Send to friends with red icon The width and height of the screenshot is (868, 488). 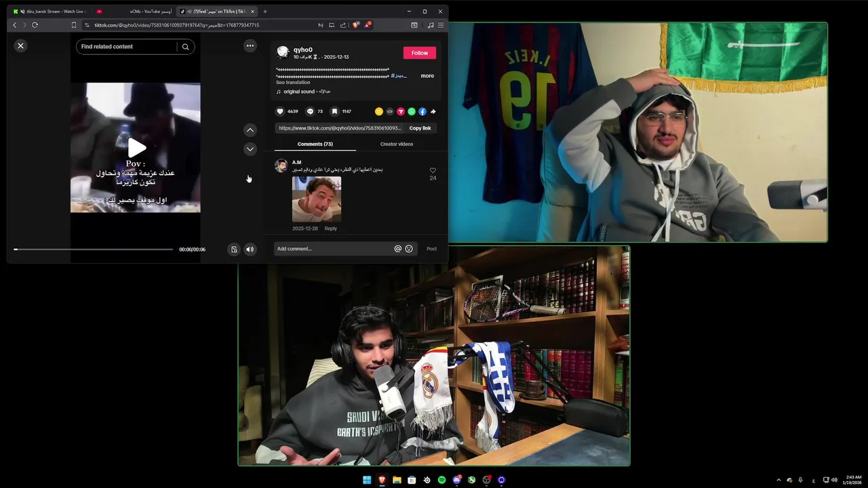point(401,111)
